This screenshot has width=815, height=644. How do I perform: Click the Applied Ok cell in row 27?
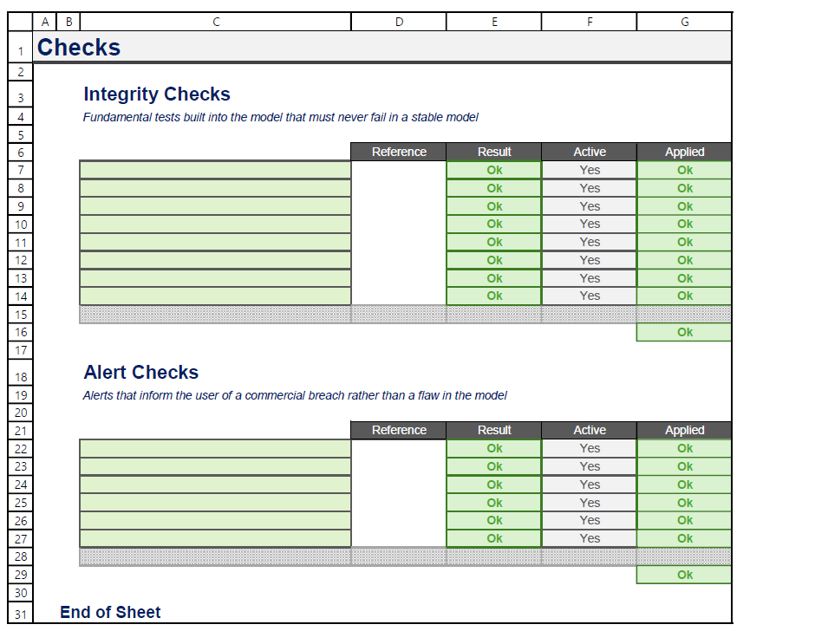point(684,538)
